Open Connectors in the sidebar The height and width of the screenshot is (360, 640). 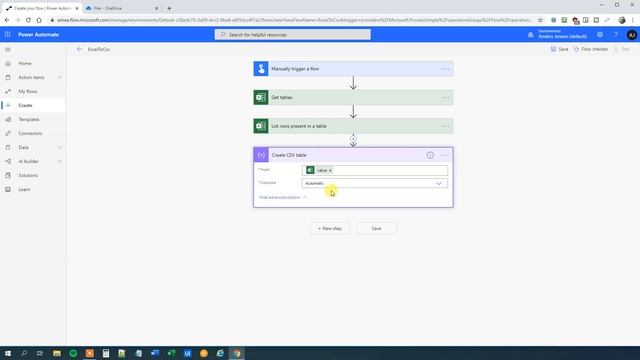pyautogui.click(x=30, y=133)
